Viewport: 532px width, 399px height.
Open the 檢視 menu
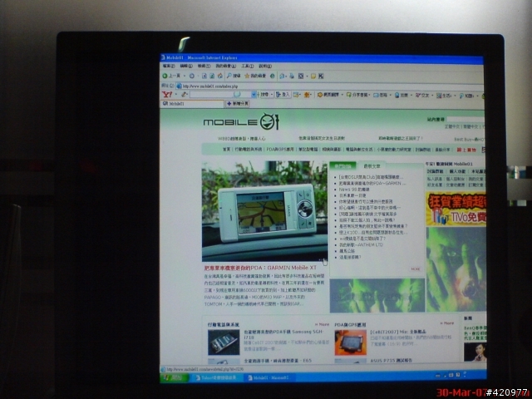(204, 66)
